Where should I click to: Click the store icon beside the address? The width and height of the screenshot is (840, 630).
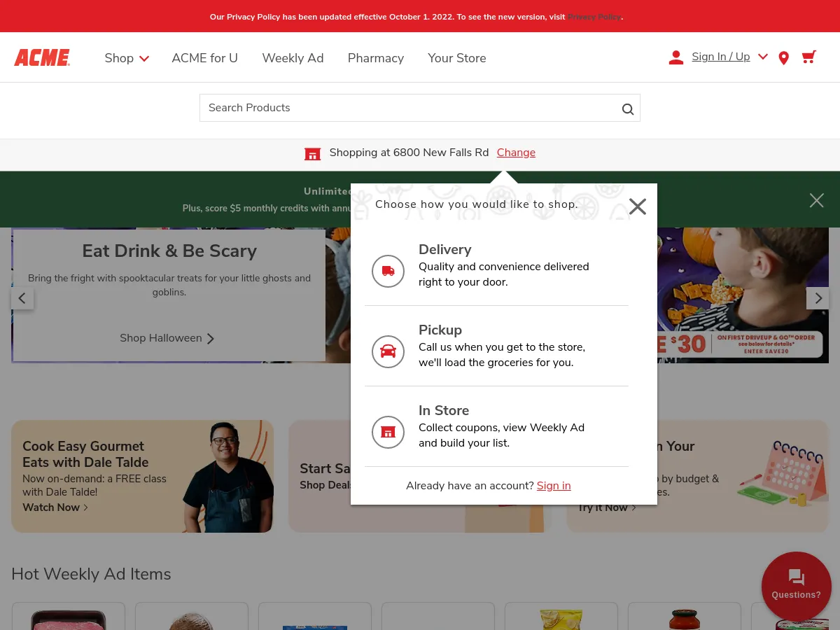pos(312,153)
